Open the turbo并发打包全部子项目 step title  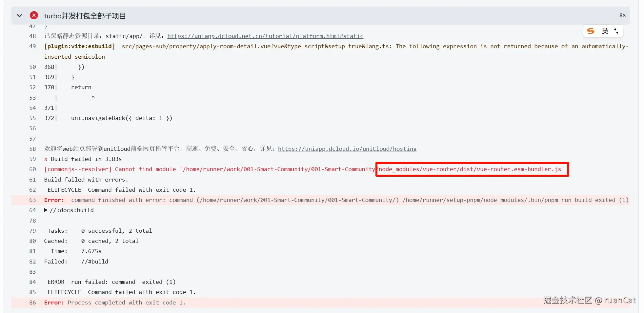point(85,16)
